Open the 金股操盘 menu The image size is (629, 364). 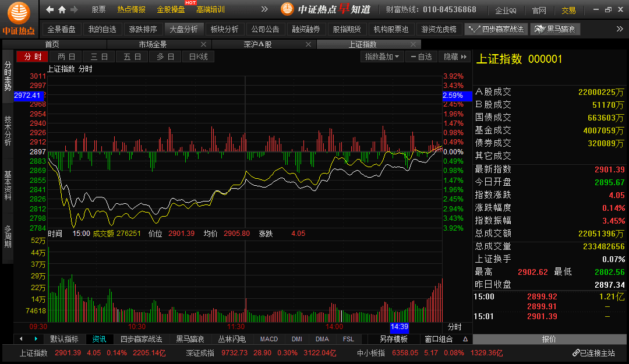pos(171,10)
